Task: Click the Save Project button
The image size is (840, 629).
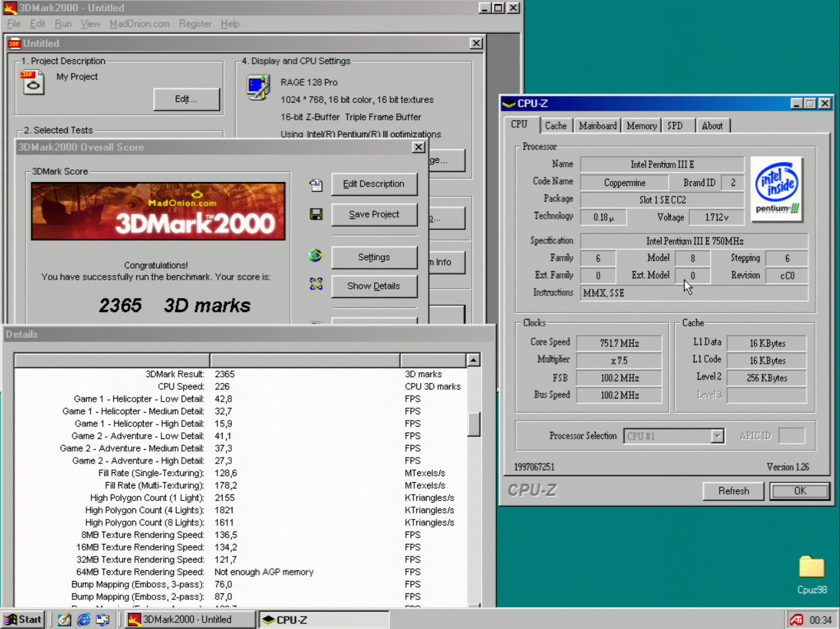Action: (374, 214)
